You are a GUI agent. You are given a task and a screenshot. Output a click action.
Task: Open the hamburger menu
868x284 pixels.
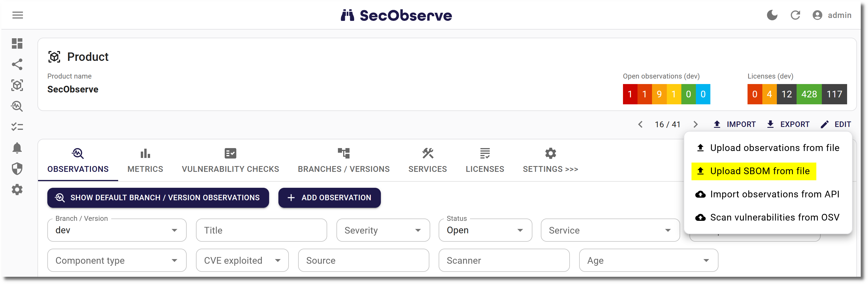[17, 15]
